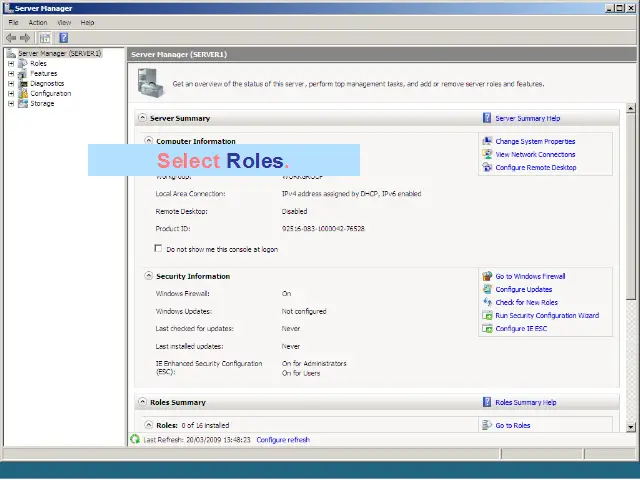Open the Go to Windows Firewall link
The image size is (640, 480).
pyautogui.click(x=530, y=276)
